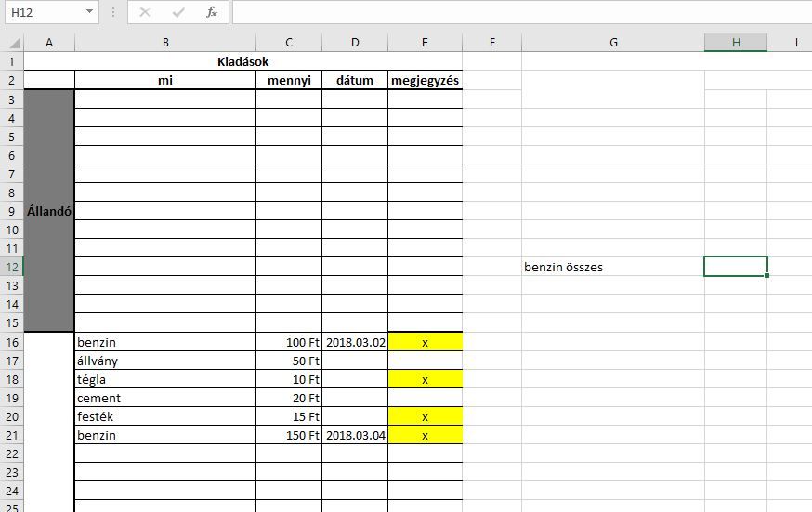The height and width of the screenshot is (512, 812).
Task: Click the formula bar options dots handle
Action: coord(113,12)
